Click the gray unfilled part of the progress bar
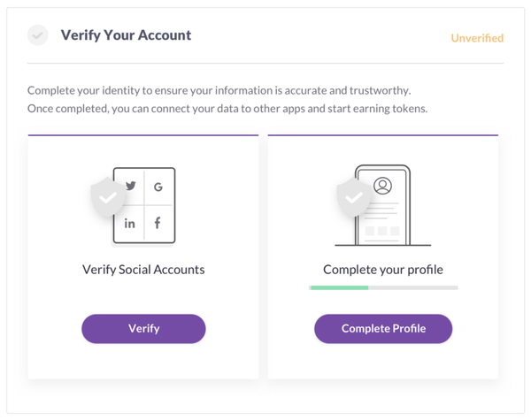The image size is (531, 420). coord(412,287)
